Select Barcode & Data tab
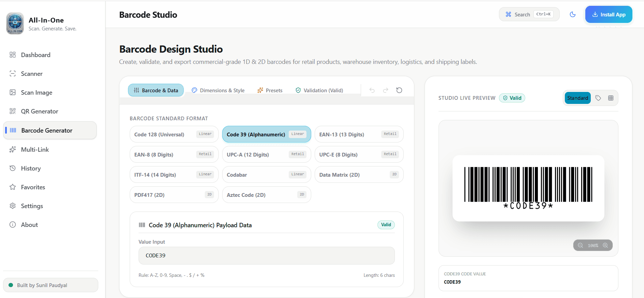 [156, 90]
